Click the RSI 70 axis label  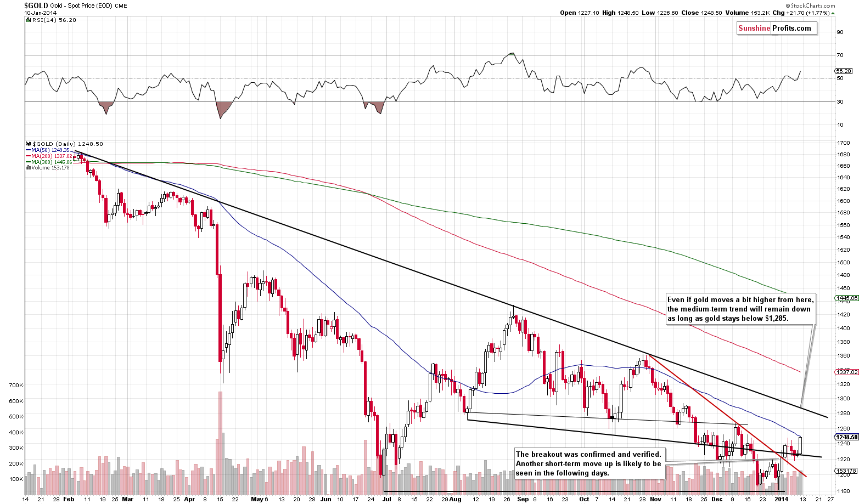(x=840, y=55)
